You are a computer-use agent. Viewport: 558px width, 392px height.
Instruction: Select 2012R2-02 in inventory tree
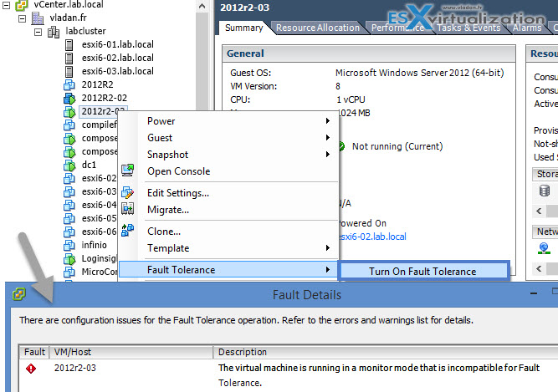point(105,98)
